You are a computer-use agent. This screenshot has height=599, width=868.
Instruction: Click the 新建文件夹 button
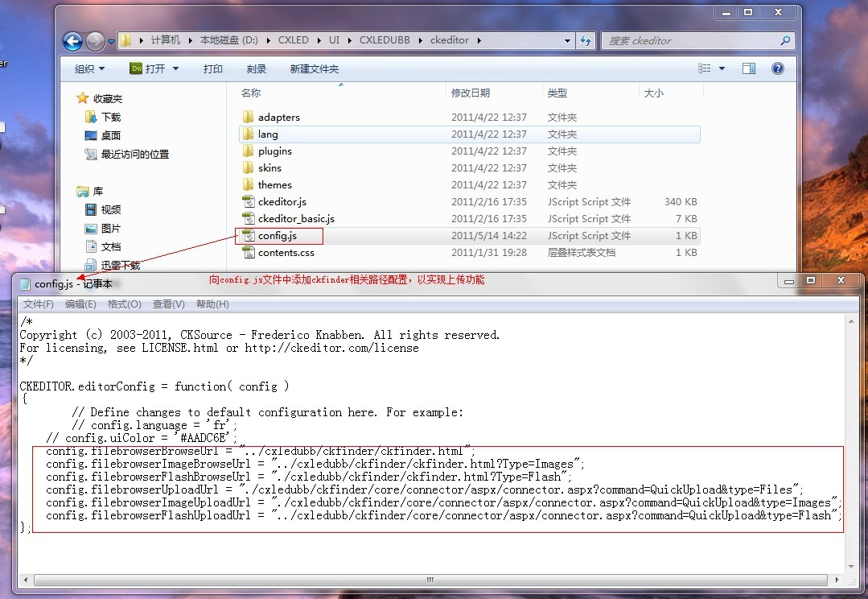pos(314,69)
